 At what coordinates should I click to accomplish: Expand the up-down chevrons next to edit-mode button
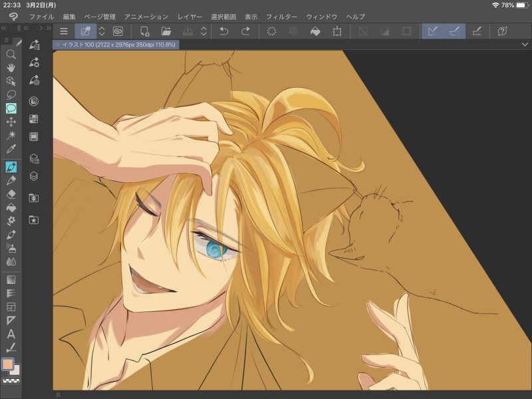click(102, 31)
